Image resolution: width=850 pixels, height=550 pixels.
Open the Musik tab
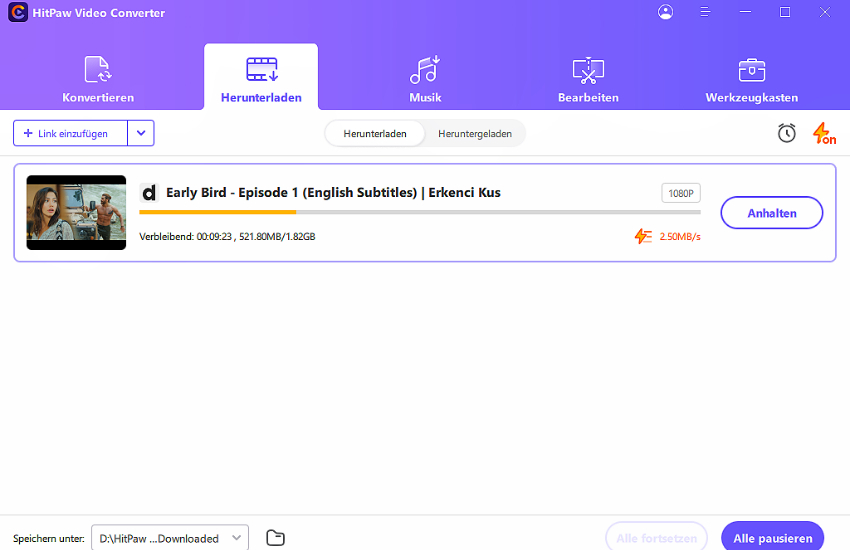point(425,79)
